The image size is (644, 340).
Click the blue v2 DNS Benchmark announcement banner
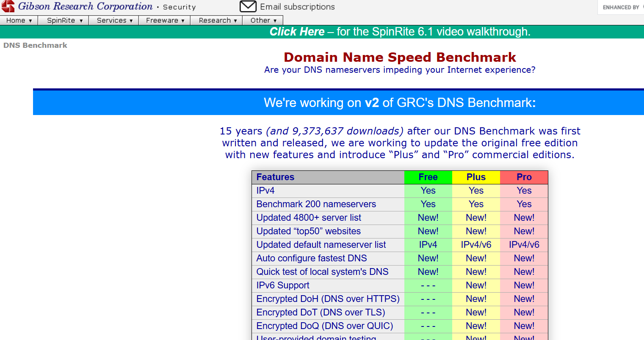coord(400,103)
